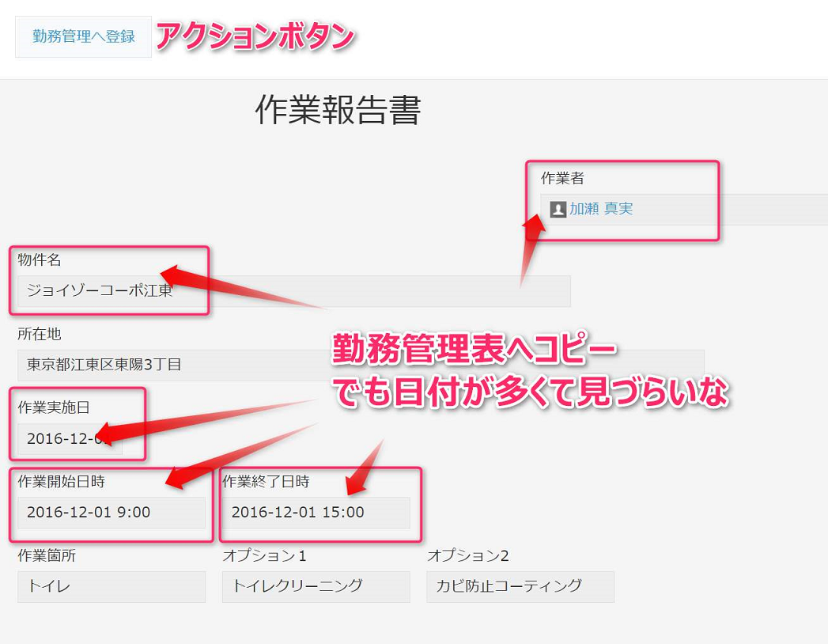Screen dimensions: 828x644
Task: Open the 加瀬 真実 user link
Action: click(x=601, y=209)
